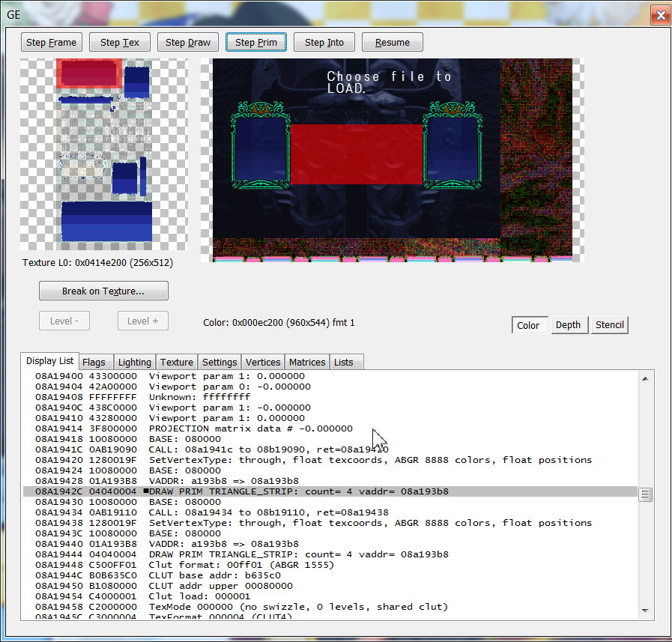Click the framebuffer preview image
This screenshot has width=672, height=642.
392,160
